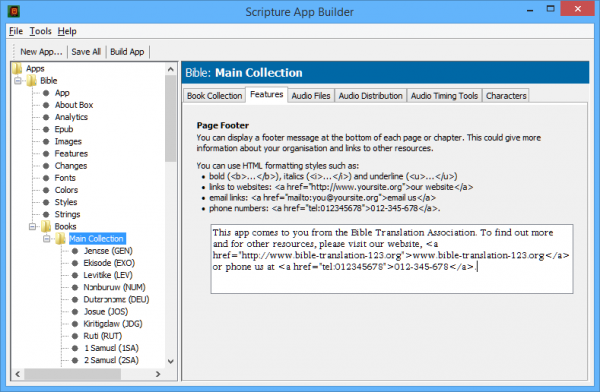Select the Ruti (RUT) book

click(x=103, y=336)
